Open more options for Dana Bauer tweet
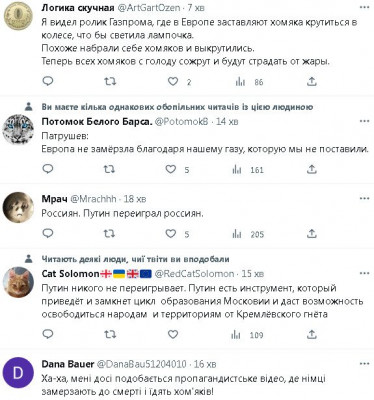The image size is (374, 400). 364,363
